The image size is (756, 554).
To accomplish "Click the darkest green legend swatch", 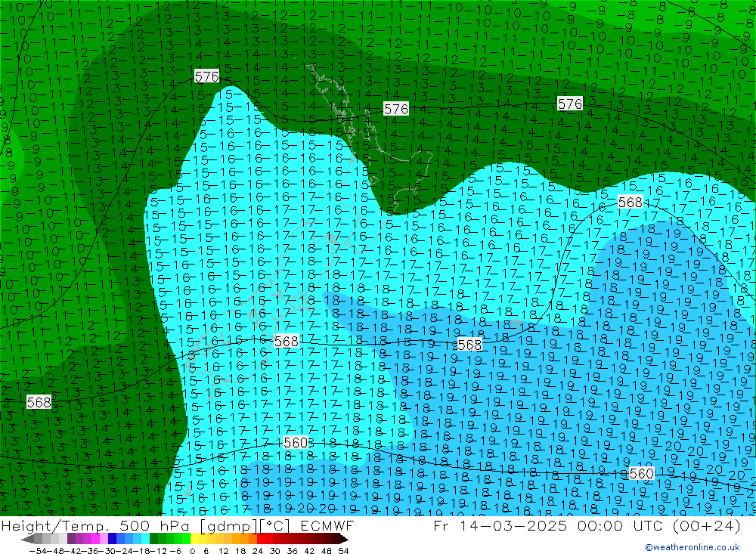I will tap(153, 540).
